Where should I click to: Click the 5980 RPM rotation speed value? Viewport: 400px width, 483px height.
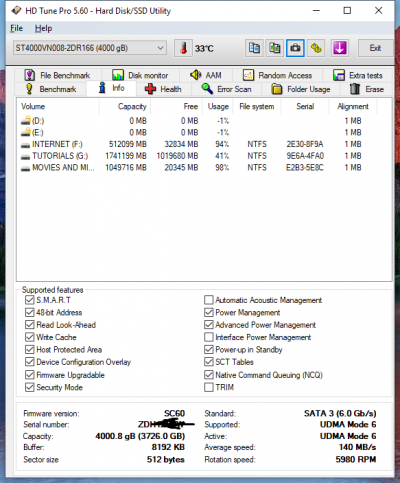356,459
